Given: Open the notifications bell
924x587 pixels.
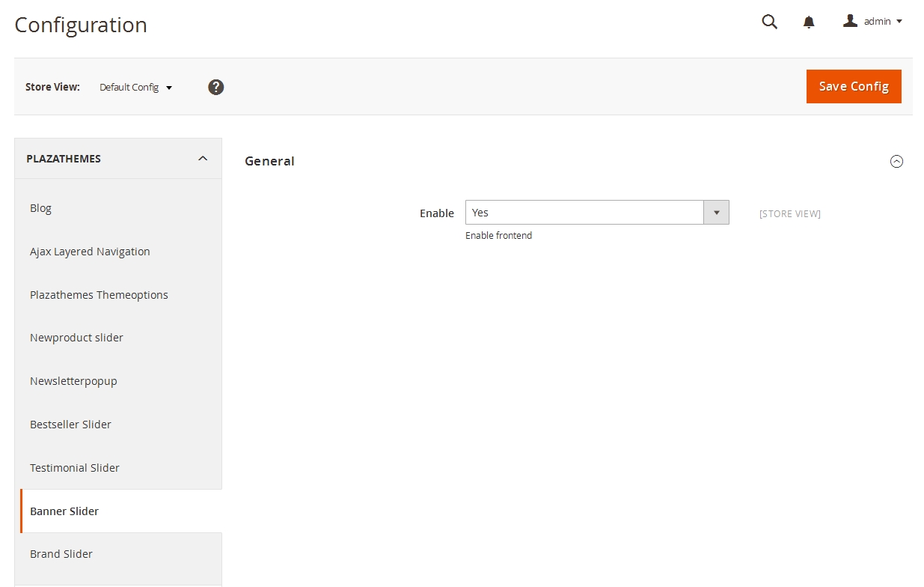Looking at the screenshot, I should 809,22.
